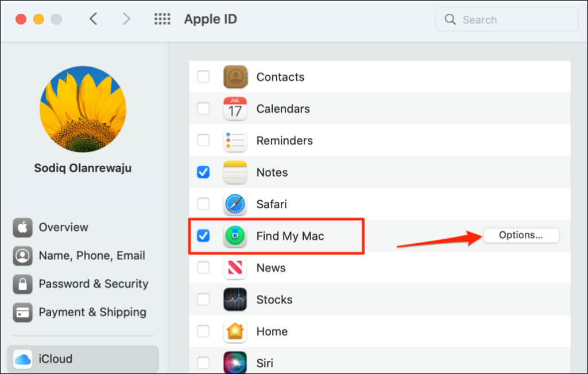Image resolution: width=588 pixels, height=374 pixels.
Task: Click the Apple logo icon beside Overview
Action: pos(22,228)
